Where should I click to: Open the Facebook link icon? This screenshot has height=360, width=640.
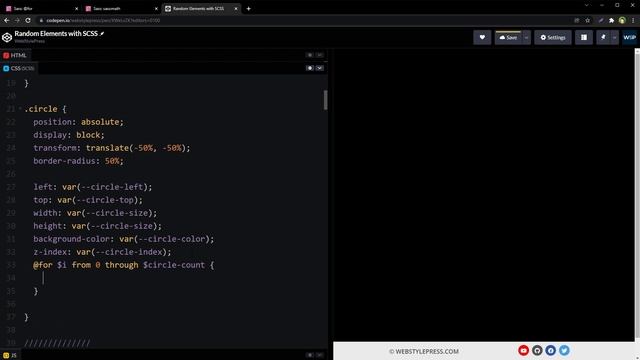click(551, 350)
